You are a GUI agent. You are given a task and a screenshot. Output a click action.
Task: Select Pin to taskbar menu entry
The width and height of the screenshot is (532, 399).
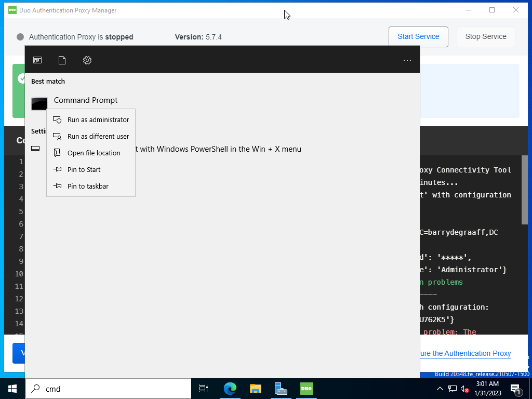pyautogui.click(x=91, y=187)
